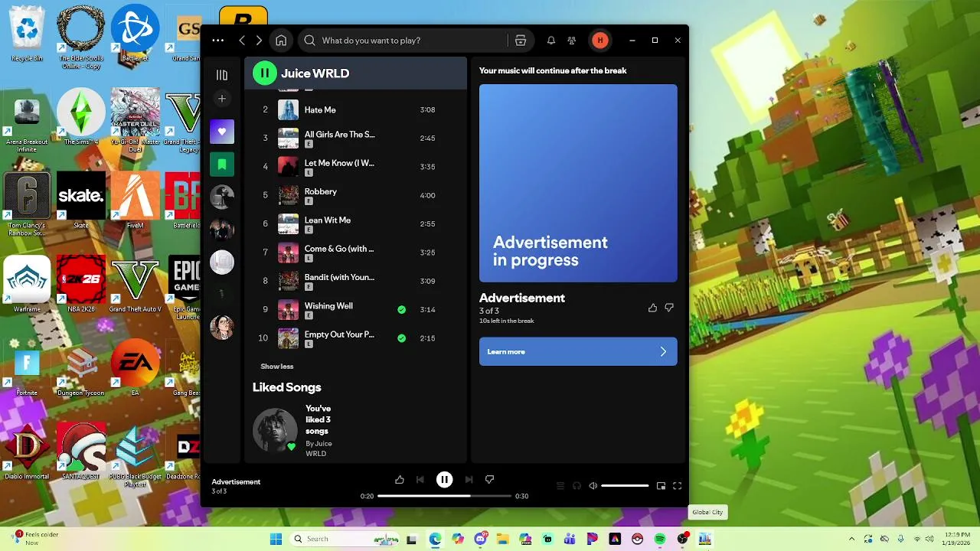Open 'You've liked 3 songs' card
Viewport: 980px width, 551px height.
[x=318, y=419]
